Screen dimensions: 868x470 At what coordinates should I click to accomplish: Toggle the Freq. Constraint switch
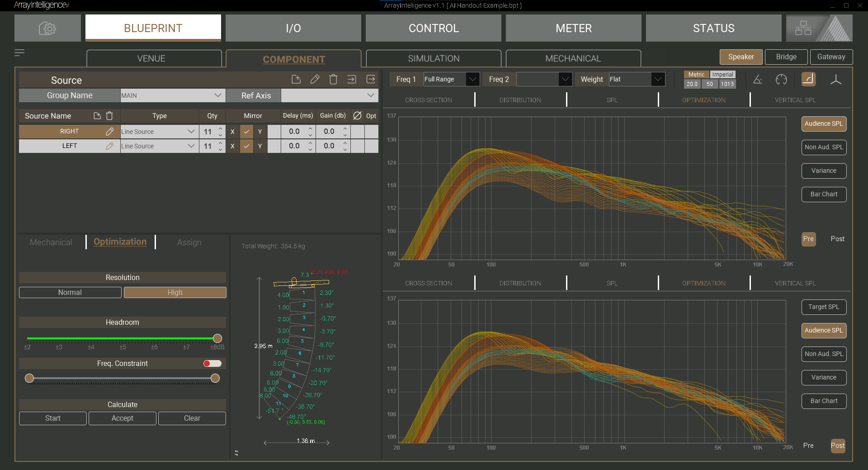(x=212, y=364)
